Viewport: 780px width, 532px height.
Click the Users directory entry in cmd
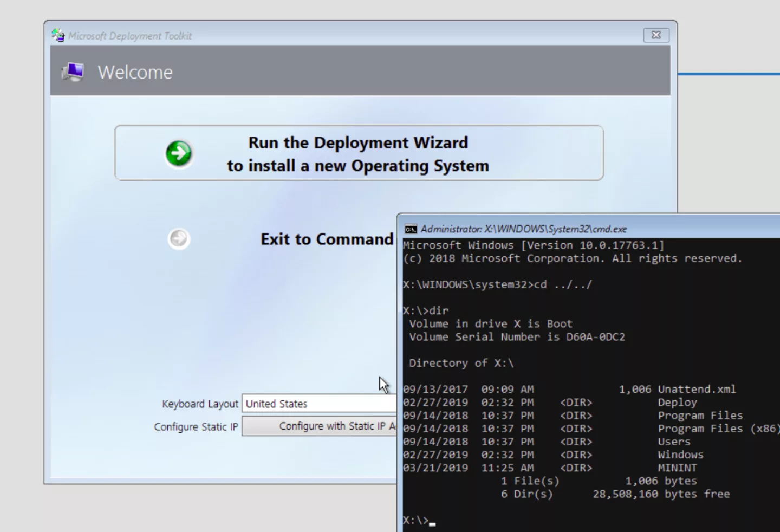[674, 442]
